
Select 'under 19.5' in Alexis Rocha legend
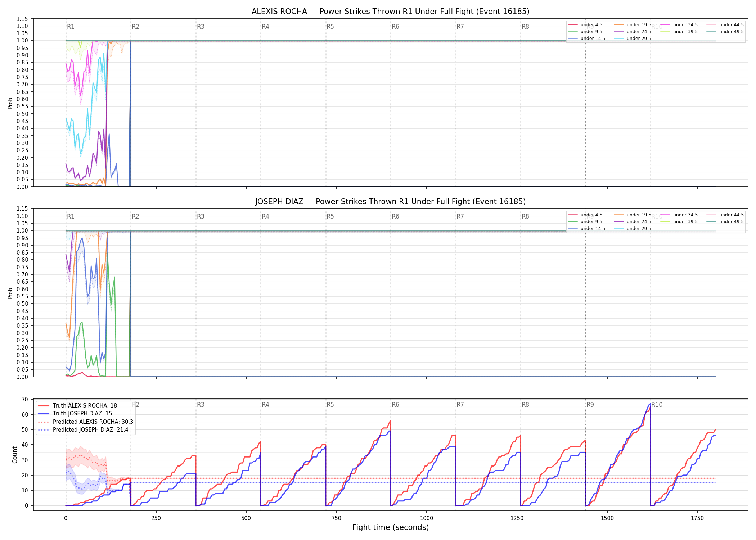(633, 25)
